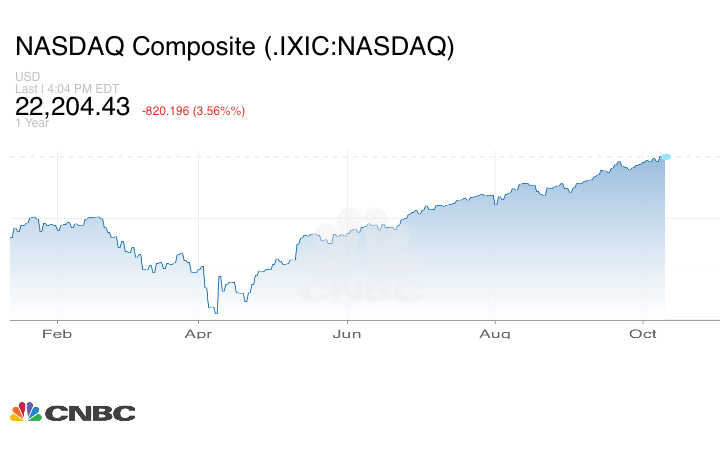Viewport: 720px width, 450px height.
Task: Select the Apr label on the time axis
Action: coord(201,334)
